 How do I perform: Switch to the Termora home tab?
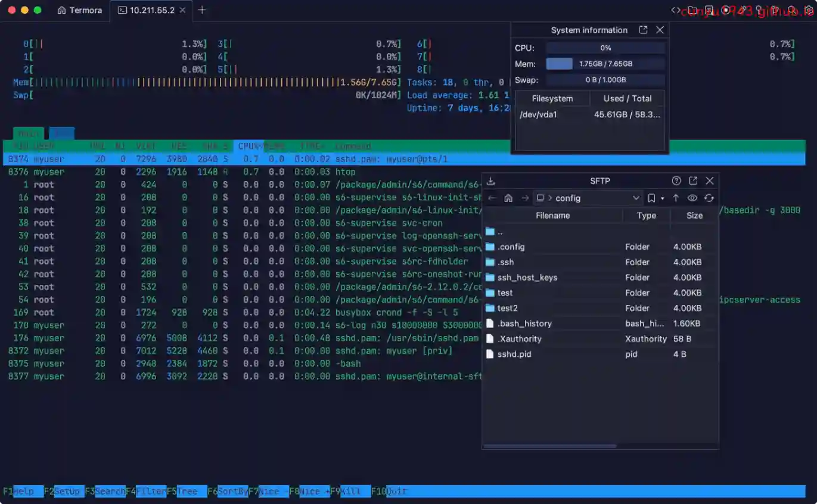(x=80, y=10)
